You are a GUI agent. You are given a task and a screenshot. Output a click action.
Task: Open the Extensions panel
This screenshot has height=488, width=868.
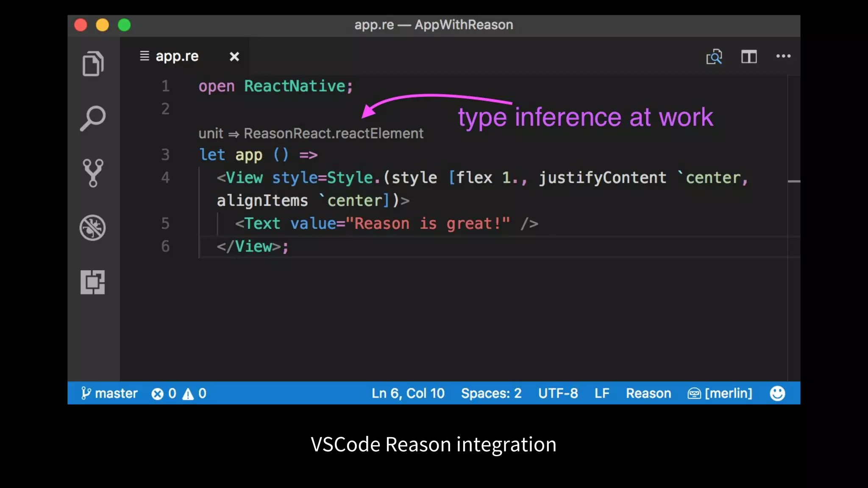click(93, 282)
